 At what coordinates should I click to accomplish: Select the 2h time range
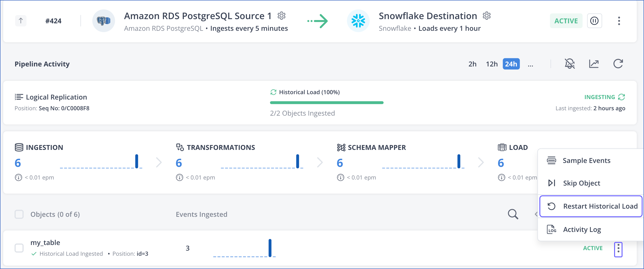coord(472,64)
